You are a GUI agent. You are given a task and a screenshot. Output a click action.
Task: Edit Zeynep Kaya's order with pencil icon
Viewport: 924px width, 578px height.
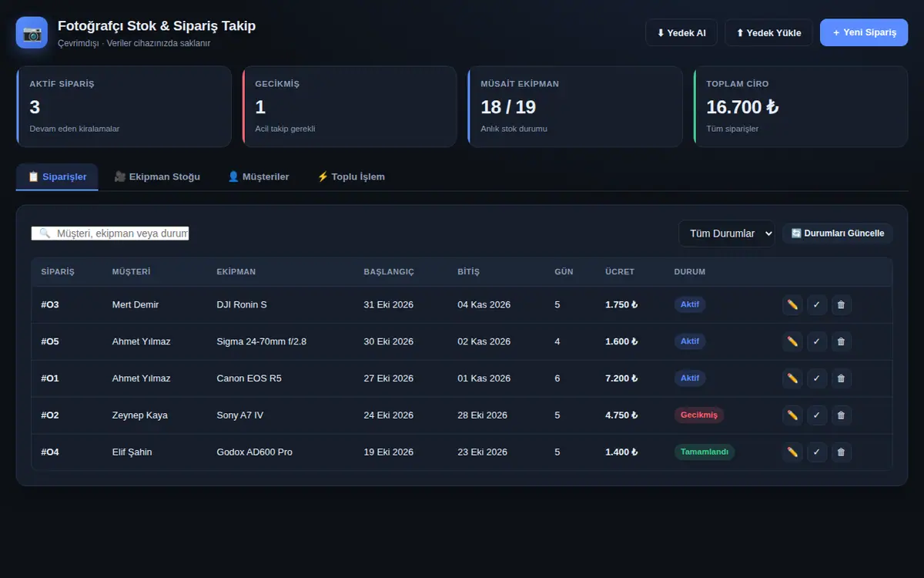pos(792,415)
